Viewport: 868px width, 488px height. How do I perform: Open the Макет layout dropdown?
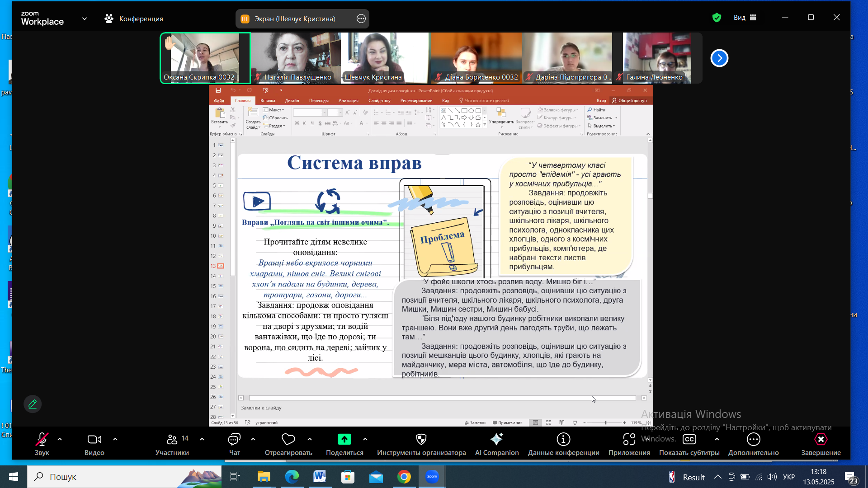click(x=274, y=110)
